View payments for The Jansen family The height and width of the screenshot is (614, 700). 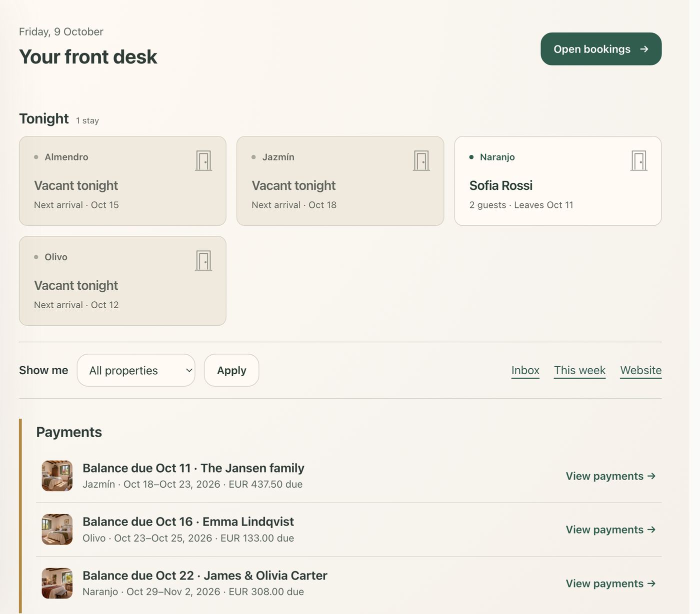[x=610, y=476]
